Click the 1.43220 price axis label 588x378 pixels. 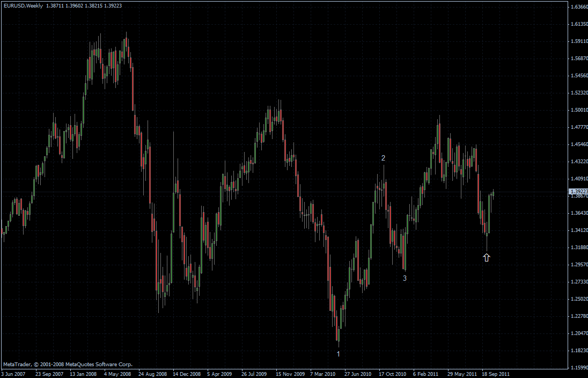(x=579, y=162)
